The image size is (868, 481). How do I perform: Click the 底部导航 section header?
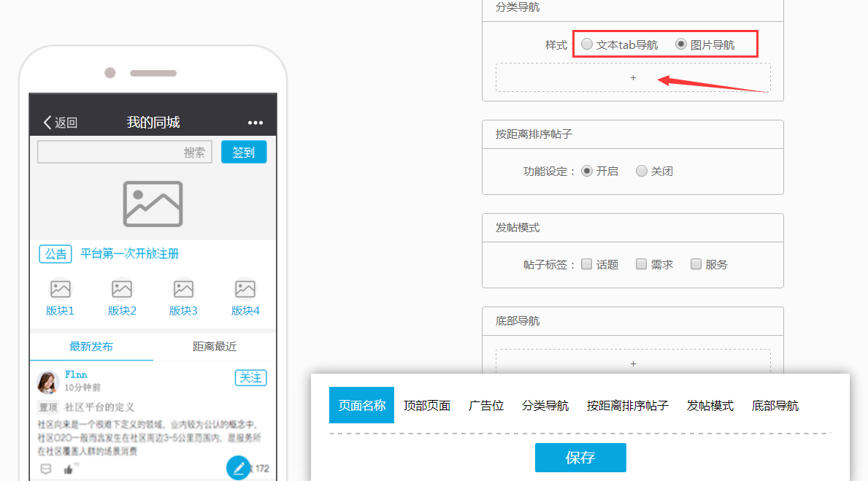[x=518, y=321]
